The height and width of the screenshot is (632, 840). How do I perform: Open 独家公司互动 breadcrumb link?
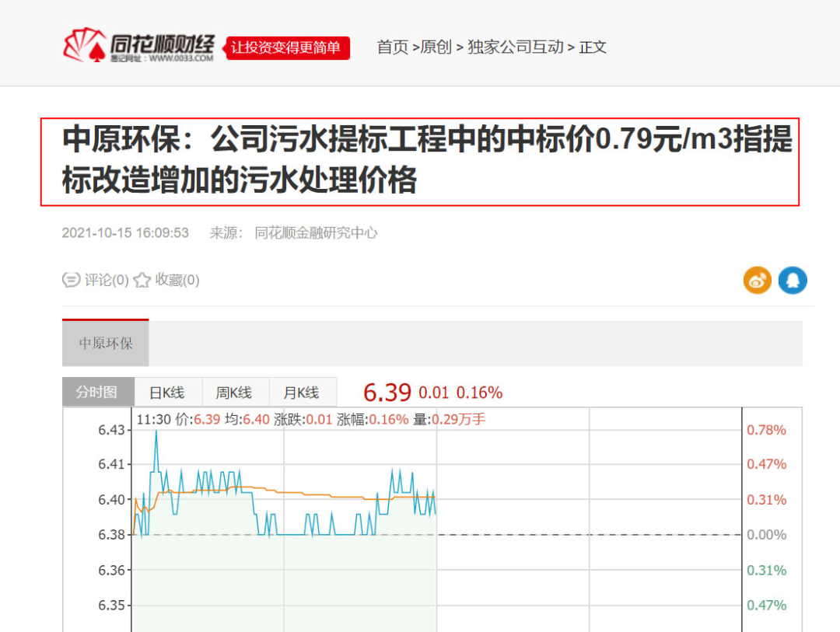(x=516, y=47)
